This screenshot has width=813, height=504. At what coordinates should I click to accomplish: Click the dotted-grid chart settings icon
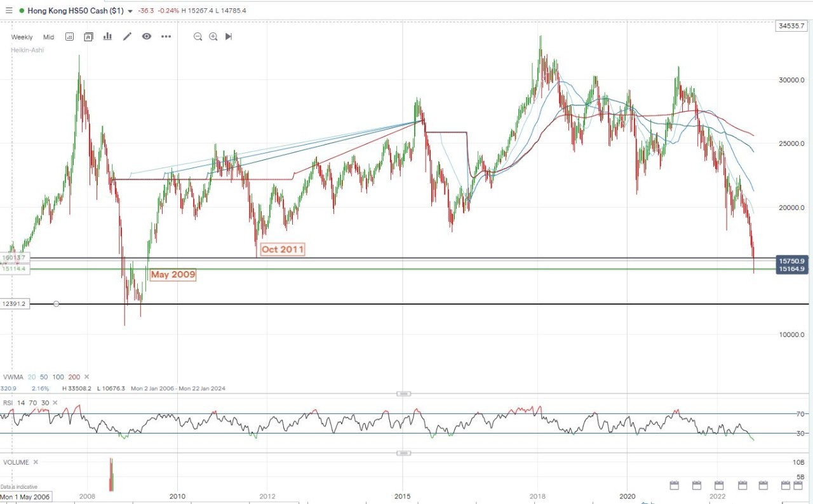click(70, 37)
